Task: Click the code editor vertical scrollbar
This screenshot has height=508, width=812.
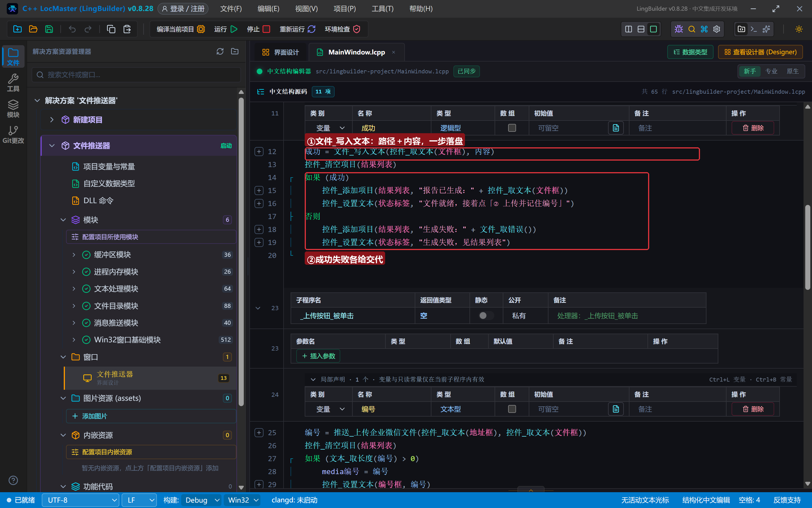Action: 808,247
